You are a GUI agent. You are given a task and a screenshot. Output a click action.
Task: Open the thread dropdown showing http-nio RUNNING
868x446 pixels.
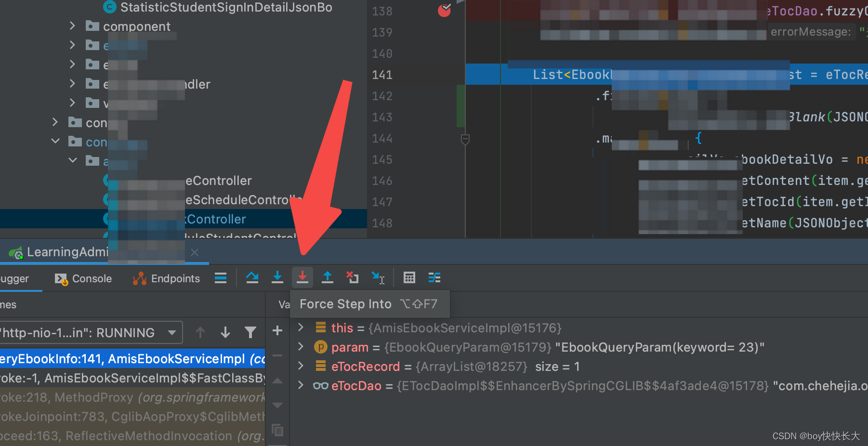point(91,332)
